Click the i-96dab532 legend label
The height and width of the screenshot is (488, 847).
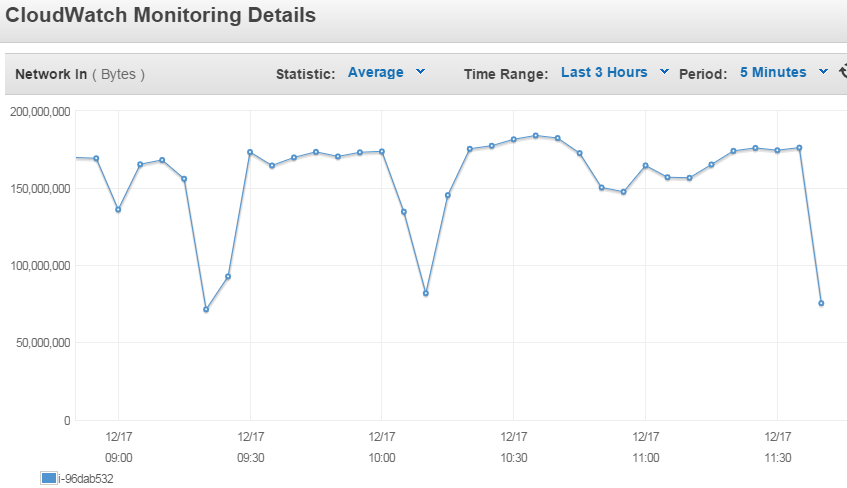tap(86, 479)
